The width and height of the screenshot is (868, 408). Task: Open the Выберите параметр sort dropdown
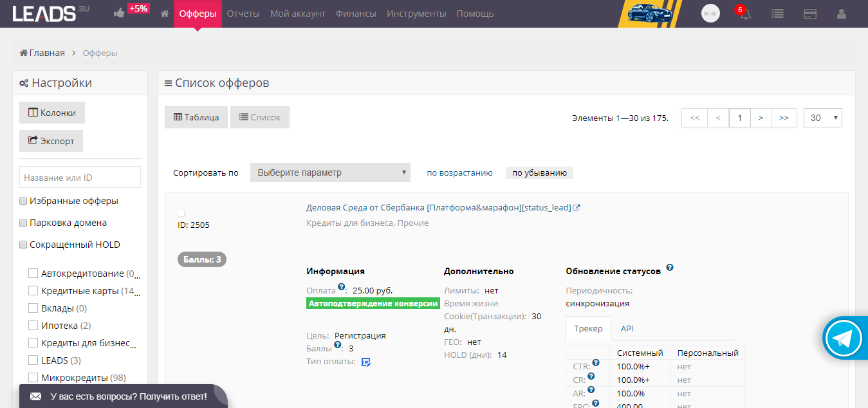point(330,172)
